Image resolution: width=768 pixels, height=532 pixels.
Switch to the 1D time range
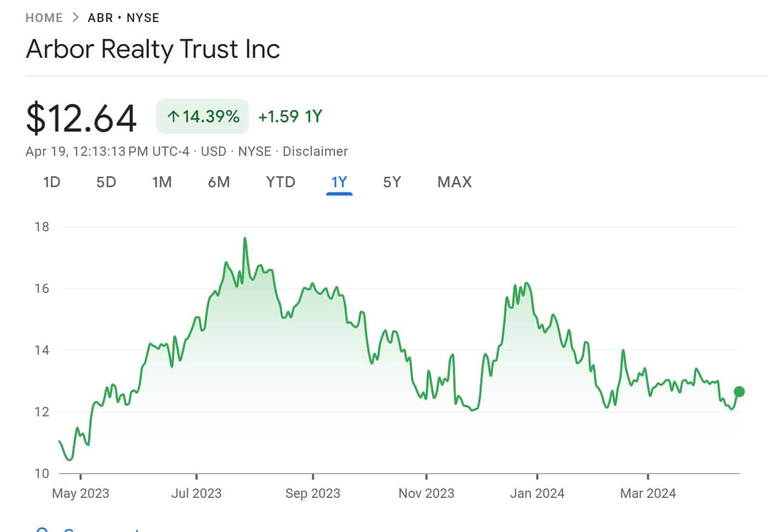[51, 182]
